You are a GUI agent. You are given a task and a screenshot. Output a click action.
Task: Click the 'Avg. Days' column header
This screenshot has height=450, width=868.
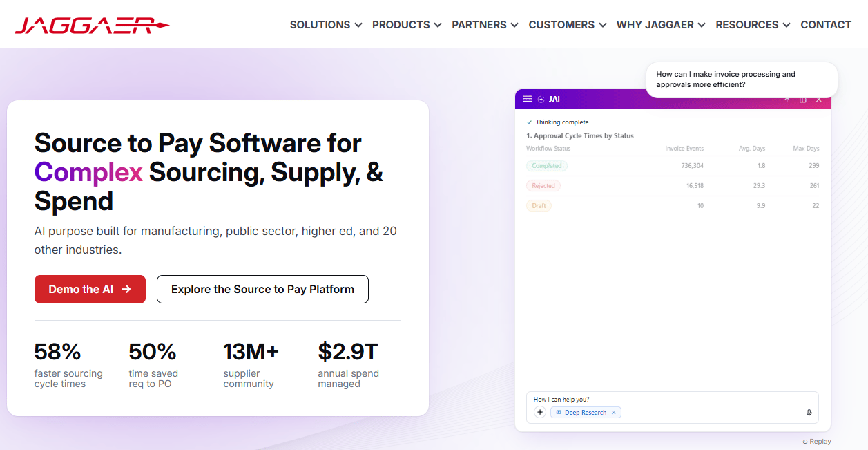pyautogui.click(x=753, y=149)
